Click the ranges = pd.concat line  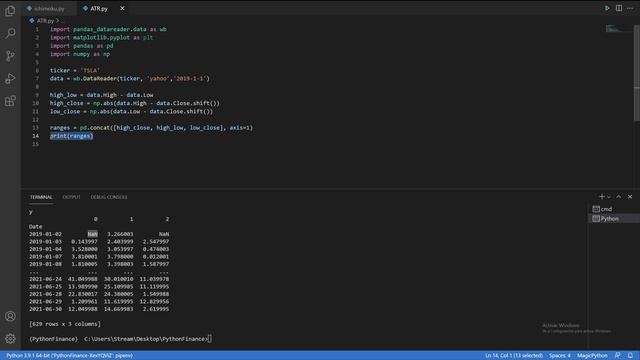151,128
